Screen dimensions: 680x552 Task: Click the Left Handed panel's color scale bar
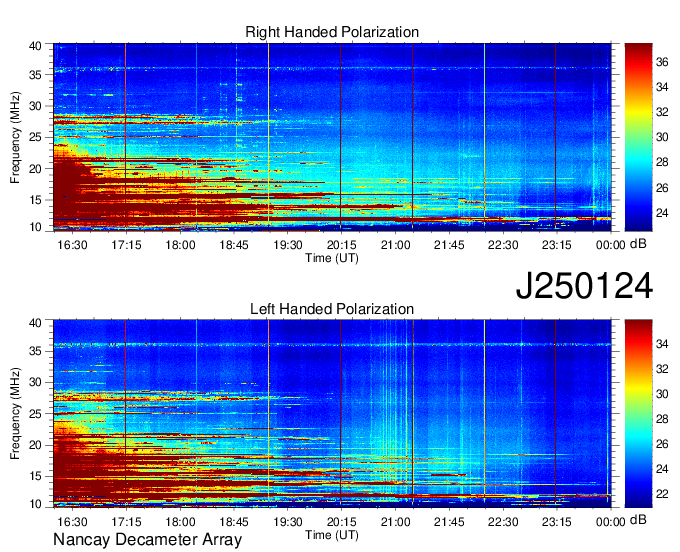pyautogui.click(x=638, y=413)
